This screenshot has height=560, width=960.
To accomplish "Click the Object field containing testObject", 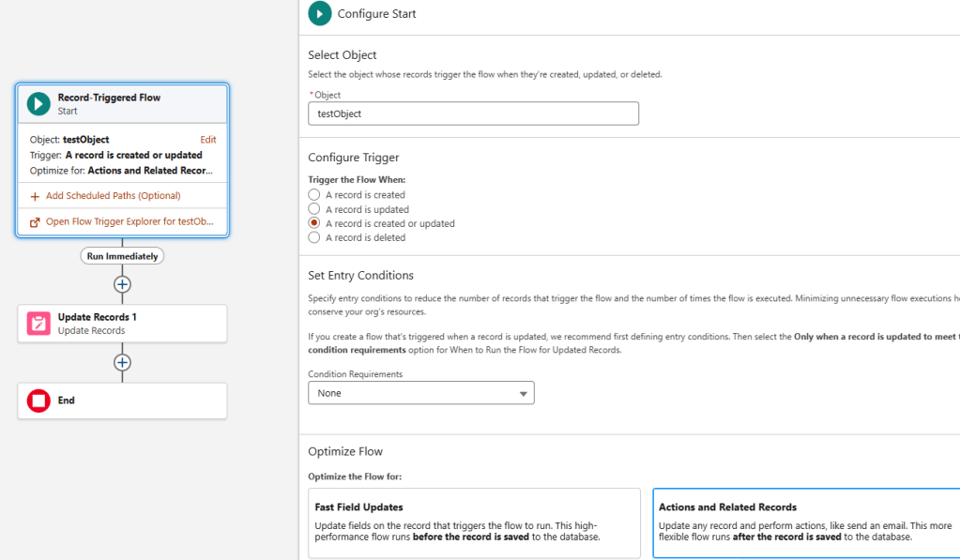I will pos(473,114).
